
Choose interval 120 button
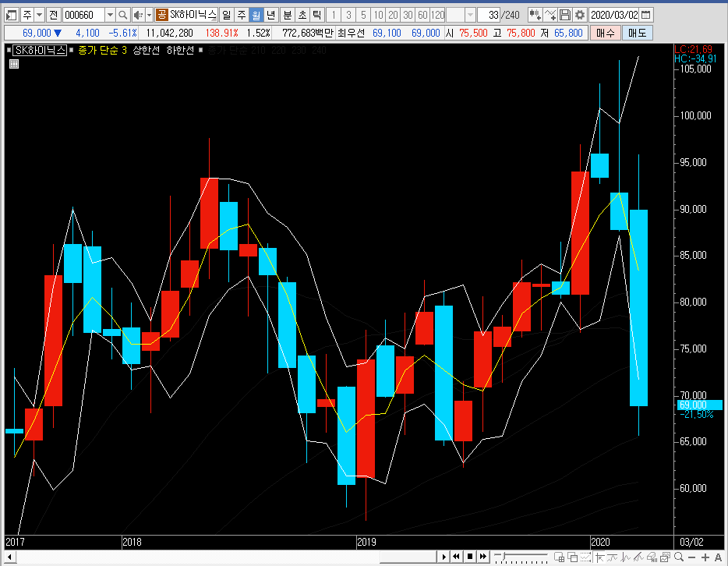(x=437, y=16)
